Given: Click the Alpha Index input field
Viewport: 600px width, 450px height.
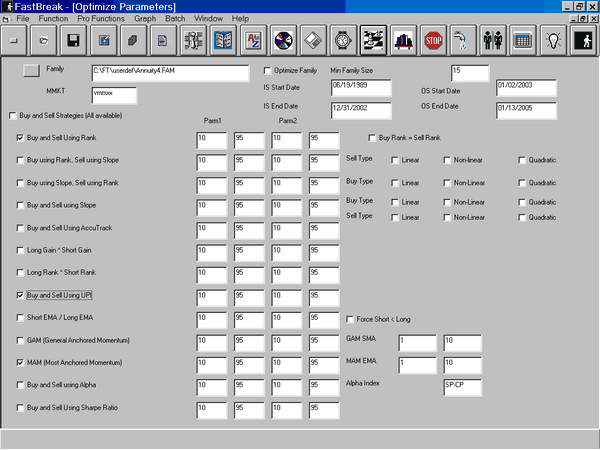Looking at the screenshot, I should tap(465, 384).
